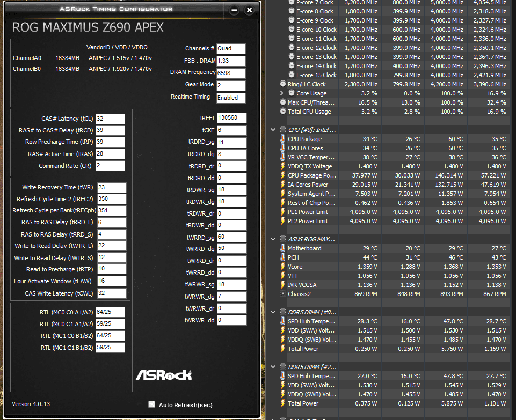Screen dimensions: 516x420
Task: Click the DRAM Frequency field
Action: 231,73
